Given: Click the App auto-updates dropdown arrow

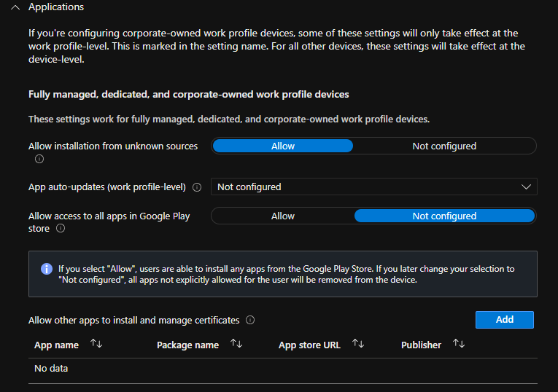Looking at the screenshot, I should [x=527, y=187].
